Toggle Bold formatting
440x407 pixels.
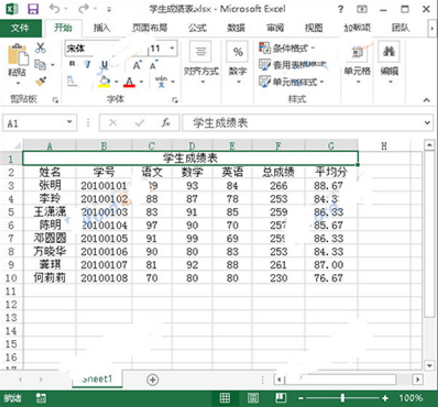(x=72, y=64)
